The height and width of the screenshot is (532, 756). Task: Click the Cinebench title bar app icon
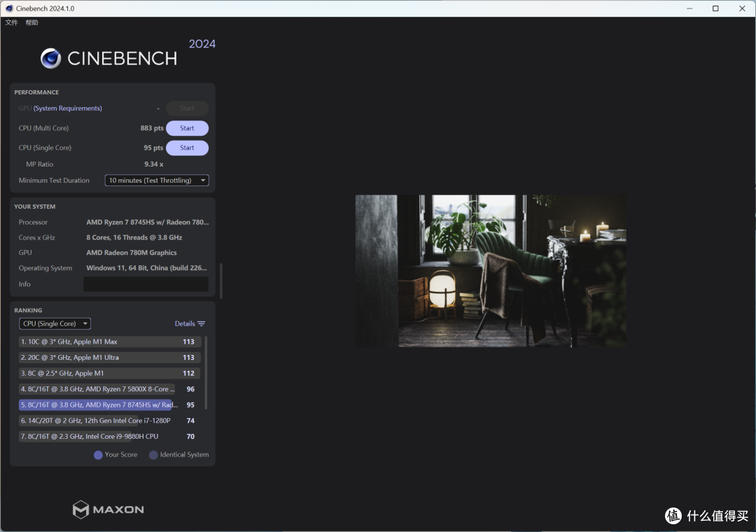[9, 8]
